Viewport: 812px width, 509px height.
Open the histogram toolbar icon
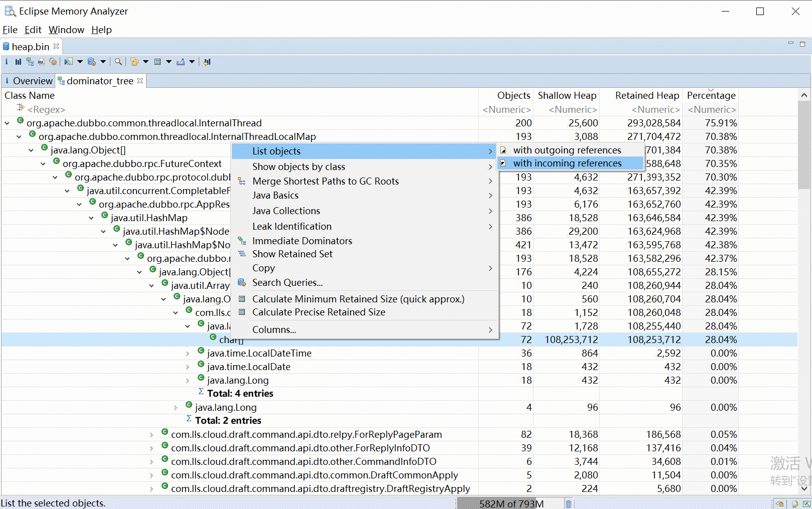click(x=18, y=62)
